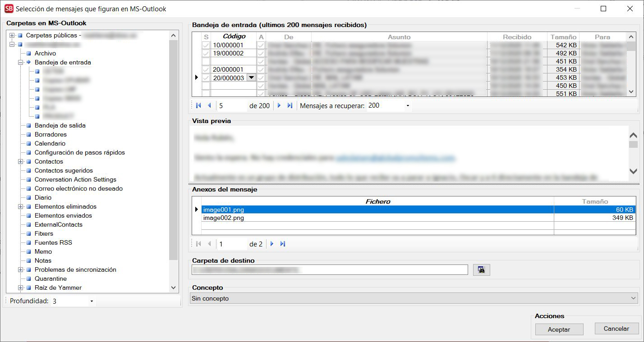Jump to last inbox message record

290,105
